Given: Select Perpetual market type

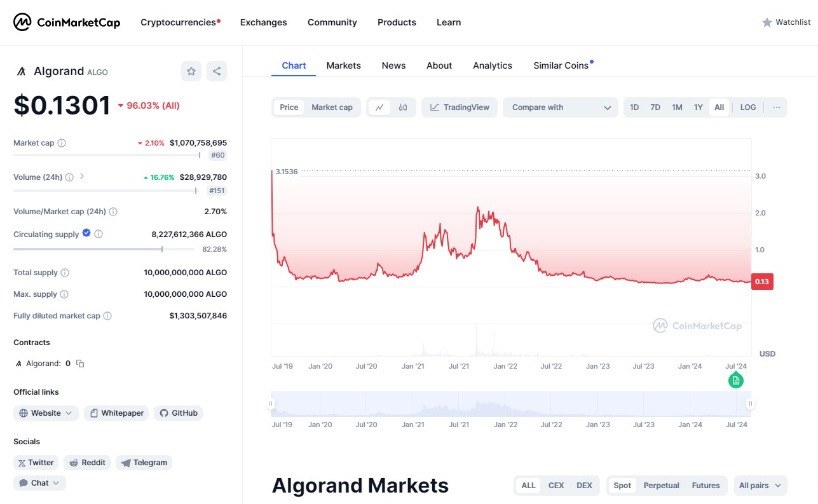Looking at the screenshot, I should [661, 486].
